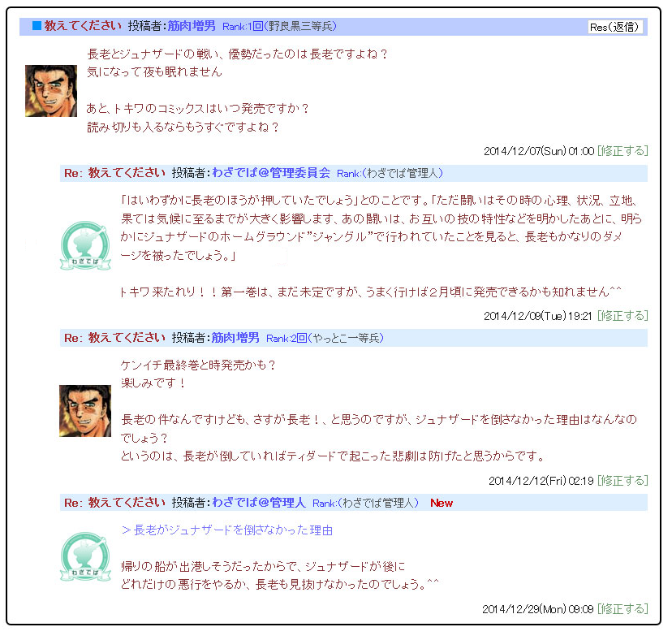Open 筋肉増男 author link in first post

[x=192, y=26]
